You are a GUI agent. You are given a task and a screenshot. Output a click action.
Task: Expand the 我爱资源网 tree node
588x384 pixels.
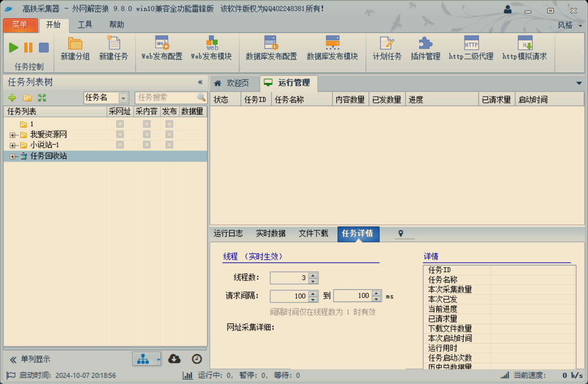pos(13,135)
